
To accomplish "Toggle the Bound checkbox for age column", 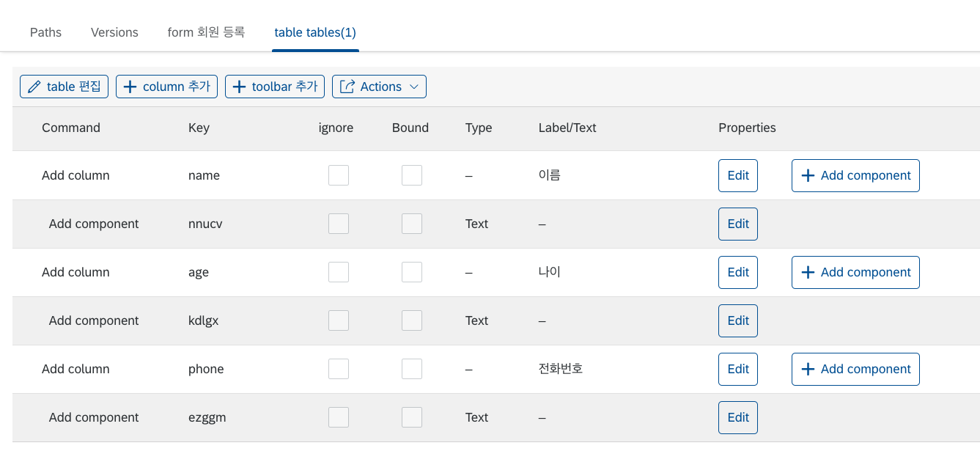I will (412, 272).
